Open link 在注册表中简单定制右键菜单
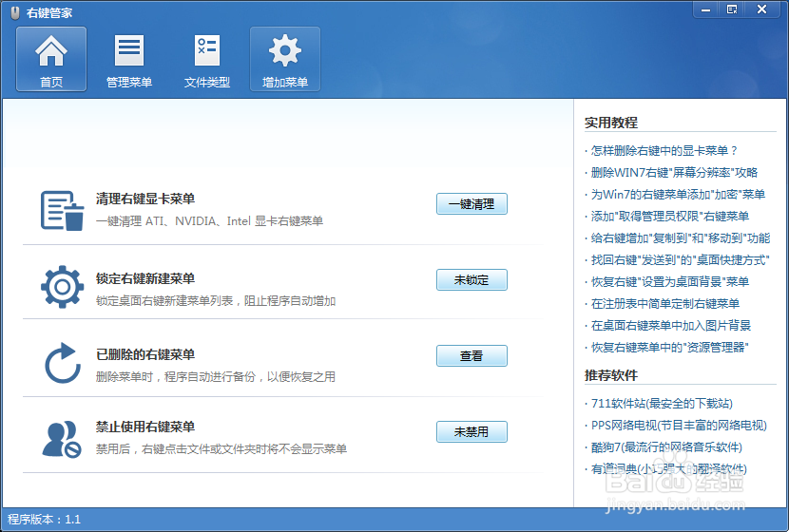Image resolution: width=789 pixels, height=532 pixels. click(x=665, y=304)
